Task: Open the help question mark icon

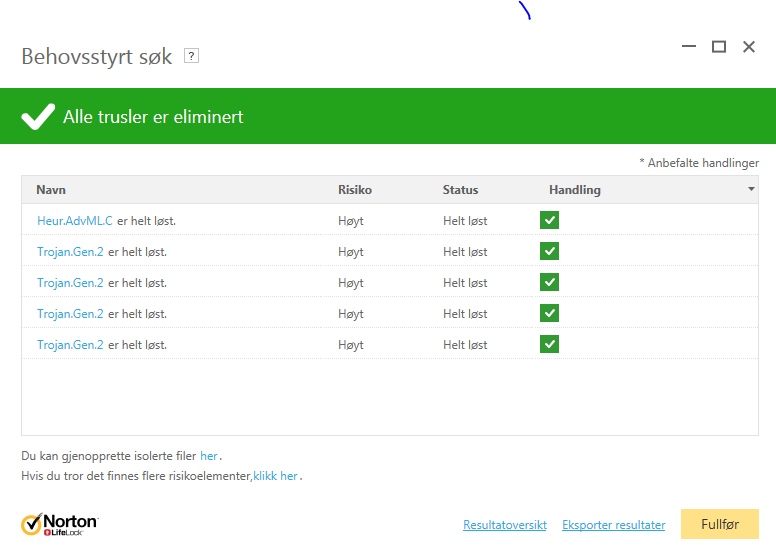Action: pos(191,56)
